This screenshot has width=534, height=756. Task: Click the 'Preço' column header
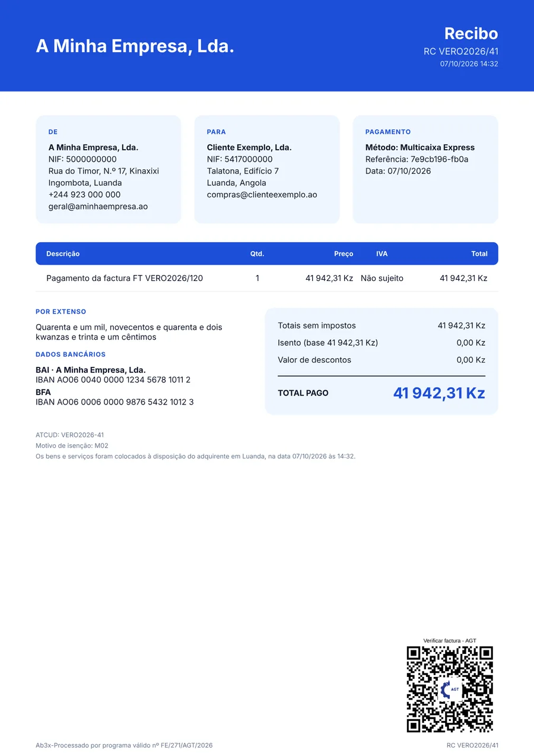pos(344,254)
